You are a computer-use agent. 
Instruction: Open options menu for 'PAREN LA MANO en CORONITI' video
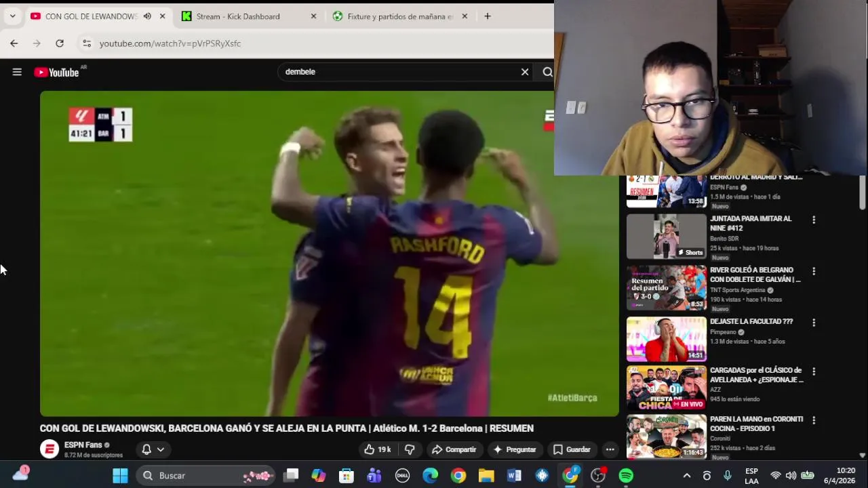tap(814, 420)
